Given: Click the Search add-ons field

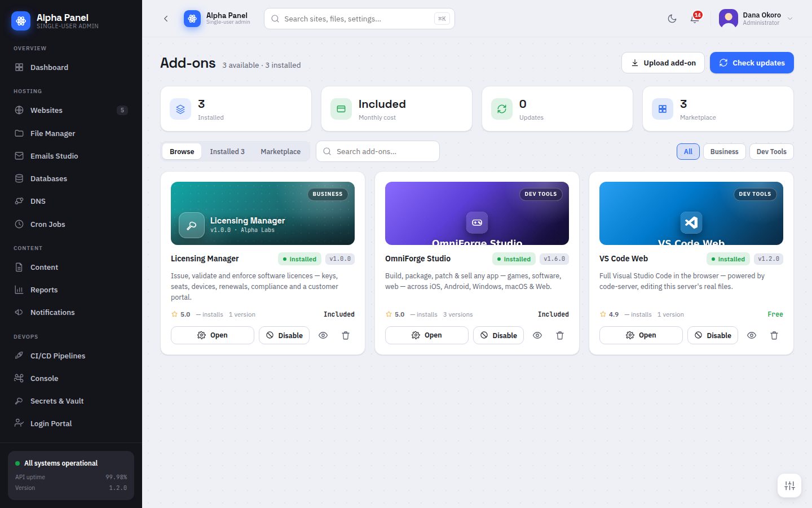Looking at the screenshot, I should pyautogui.click(x=378, y=151).
